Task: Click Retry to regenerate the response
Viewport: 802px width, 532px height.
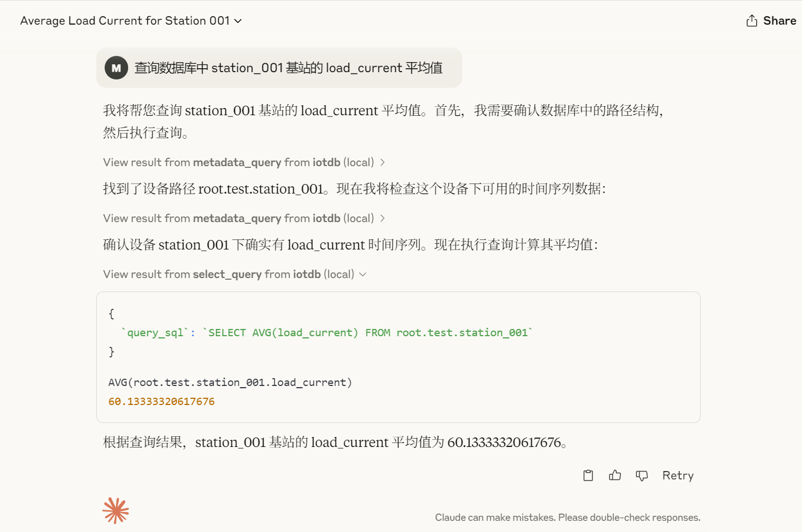Action: [678, 475]
